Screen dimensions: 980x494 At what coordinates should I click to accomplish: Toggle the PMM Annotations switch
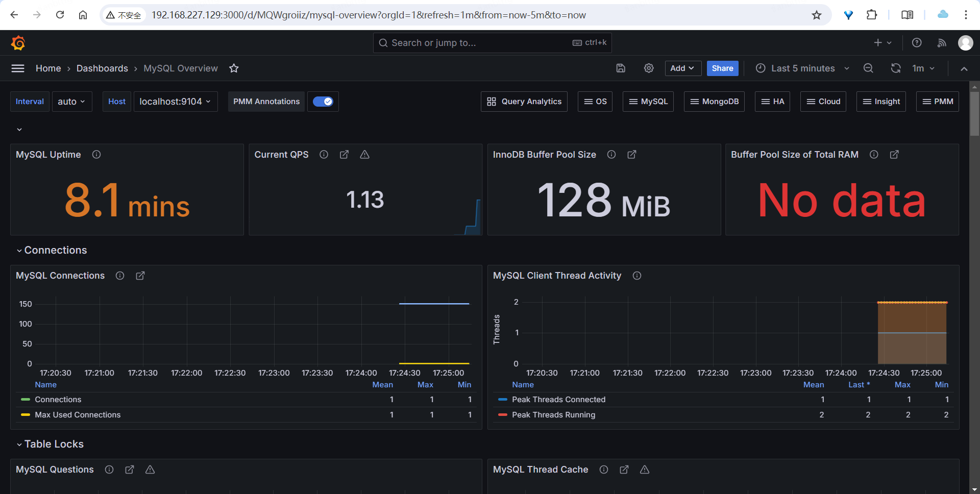pos(323,102)
